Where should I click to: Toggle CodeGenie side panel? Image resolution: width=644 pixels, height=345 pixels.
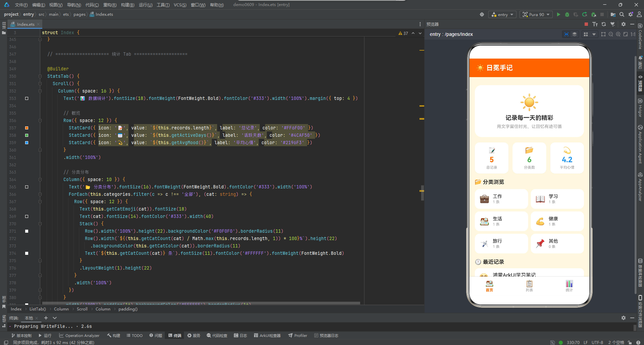click(x=640, y=36)
